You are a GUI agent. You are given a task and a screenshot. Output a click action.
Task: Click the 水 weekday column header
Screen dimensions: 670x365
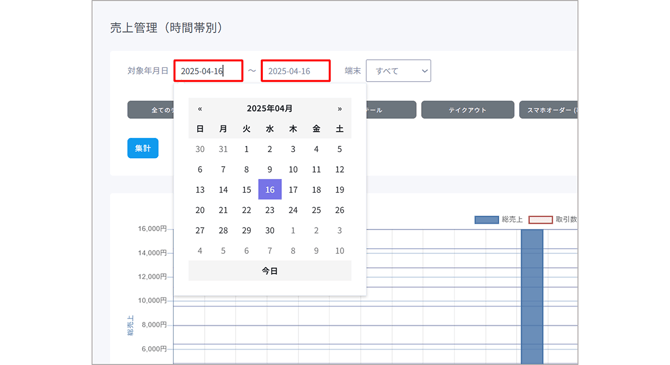(x=270, y=129)
